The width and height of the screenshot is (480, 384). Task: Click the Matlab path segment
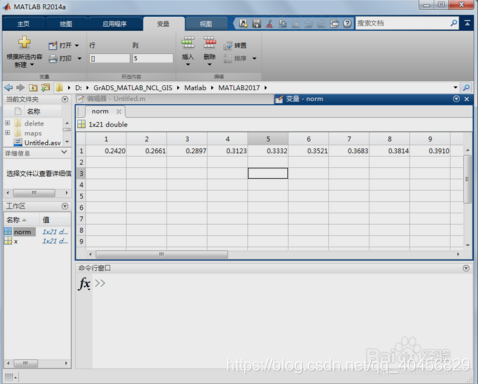(195, 88)
